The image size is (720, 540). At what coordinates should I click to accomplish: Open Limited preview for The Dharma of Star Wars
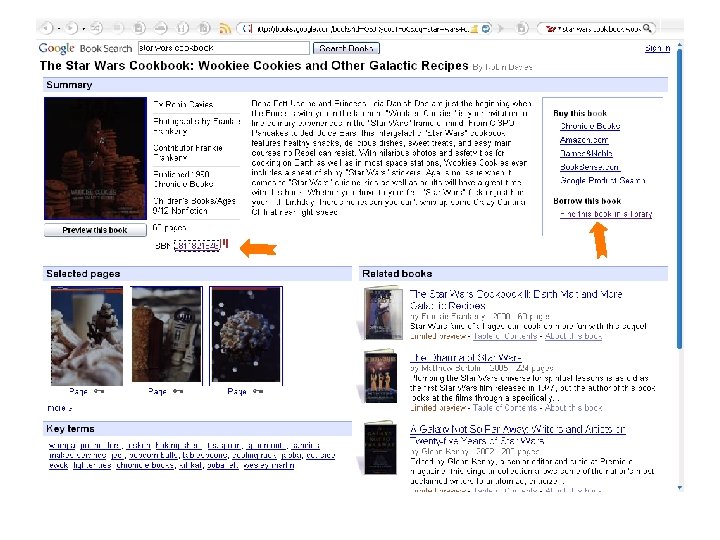[x=438, y=408]
